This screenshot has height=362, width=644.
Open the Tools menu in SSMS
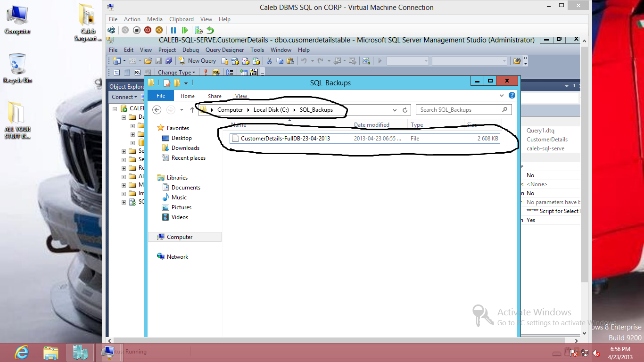257,50
